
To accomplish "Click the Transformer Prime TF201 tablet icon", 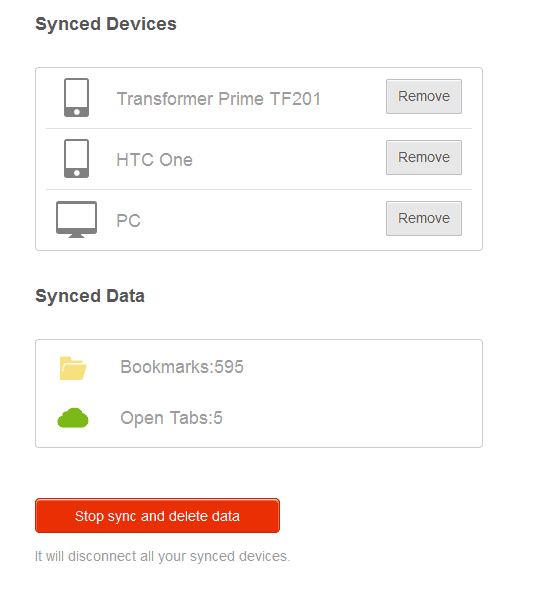I will point(76,97).
